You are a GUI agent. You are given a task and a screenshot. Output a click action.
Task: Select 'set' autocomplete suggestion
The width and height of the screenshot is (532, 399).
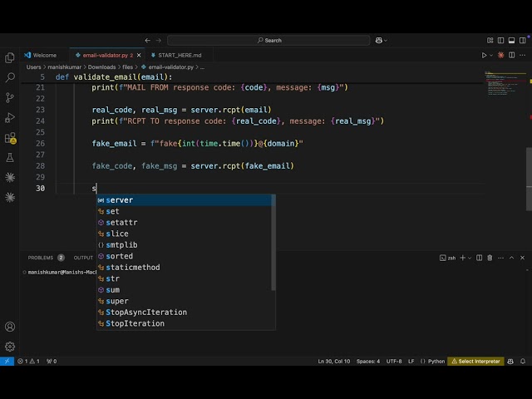[185, 211]
